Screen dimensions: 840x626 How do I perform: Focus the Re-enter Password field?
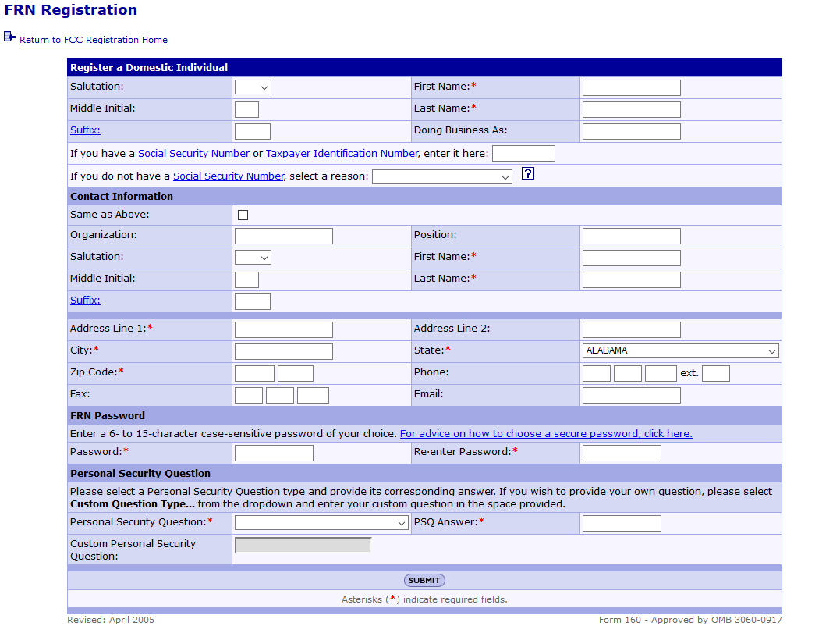tap(621, 453)
